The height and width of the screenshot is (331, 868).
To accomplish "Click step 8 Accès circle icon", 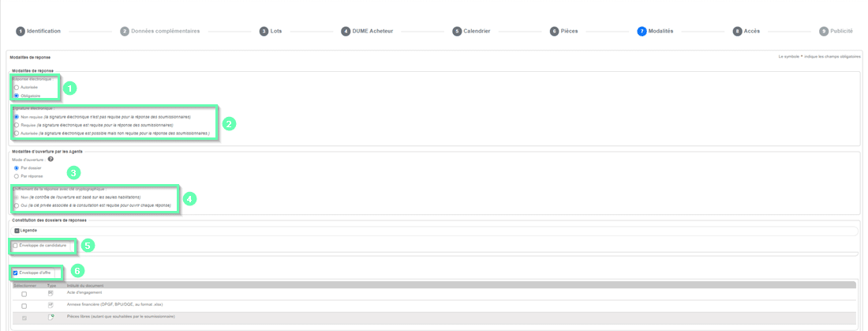I will click(737, 32).
